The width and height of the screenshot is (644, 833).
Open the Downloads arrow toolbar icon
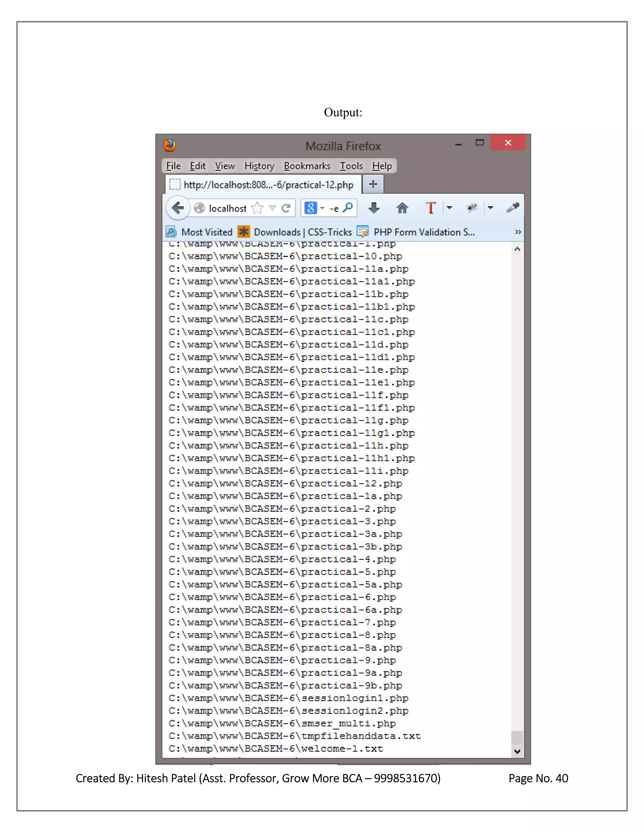click(374, 208)
